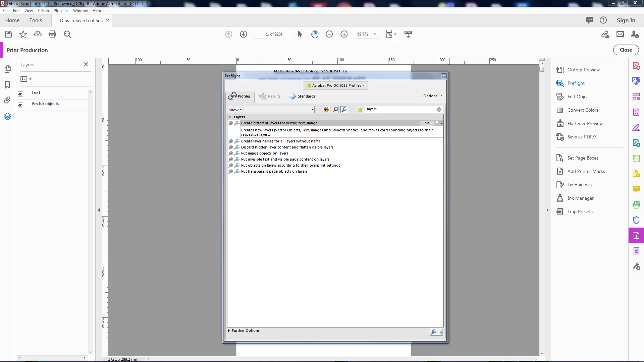Switch to the Standards tab in Preflight
644x362 pixels.
tap(302, 96)
